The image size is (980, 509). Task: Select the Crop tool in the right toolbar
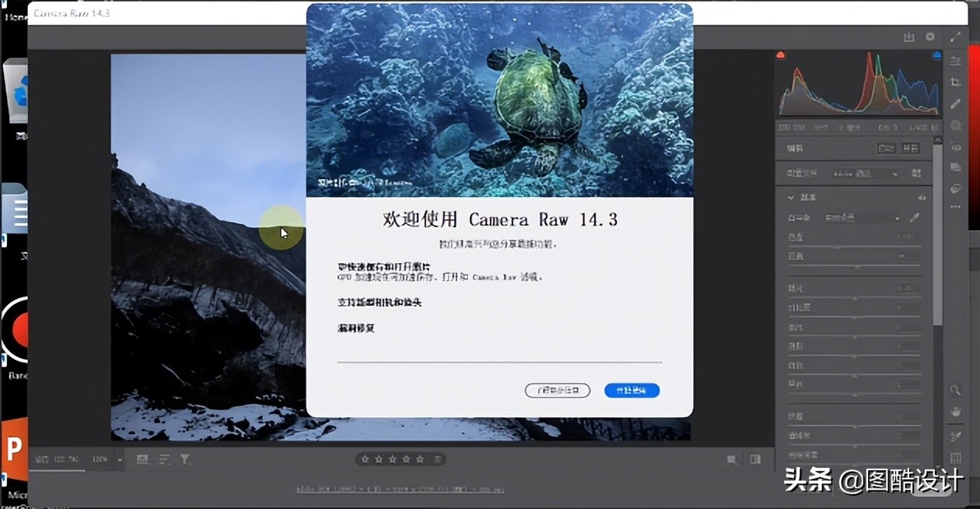pyautogui.click(x=955, y=81)
